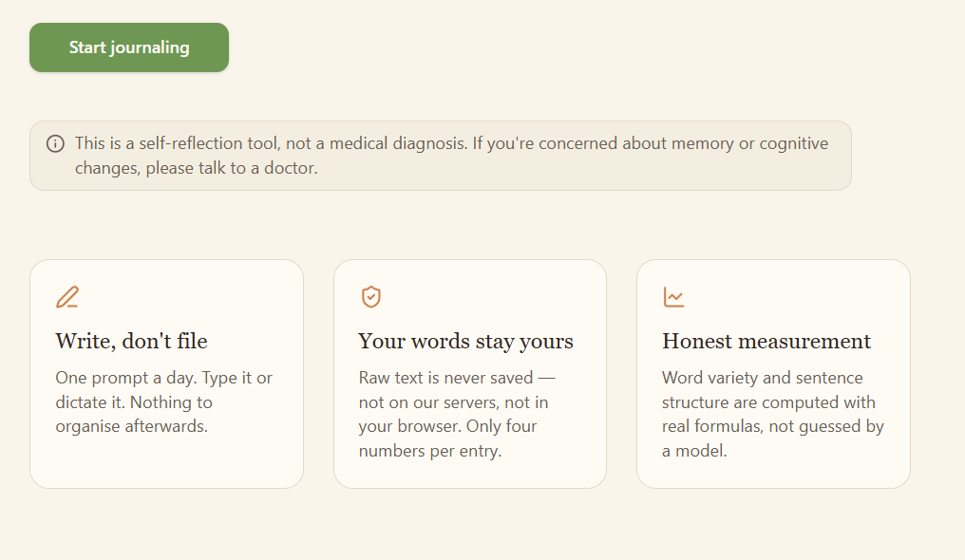Screen dimensions: 965x560
Task: Click the "Raw text is never saved" line
Action: pos(457,378)
